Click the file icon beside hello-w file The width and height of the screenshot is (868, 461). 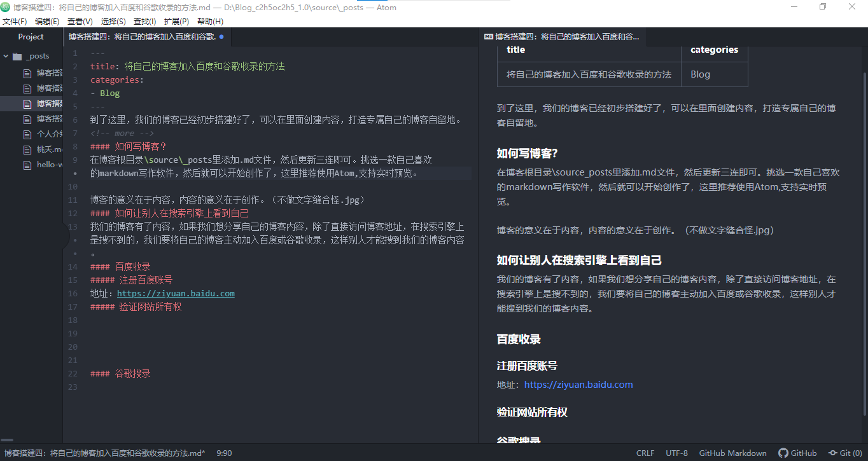27,165
